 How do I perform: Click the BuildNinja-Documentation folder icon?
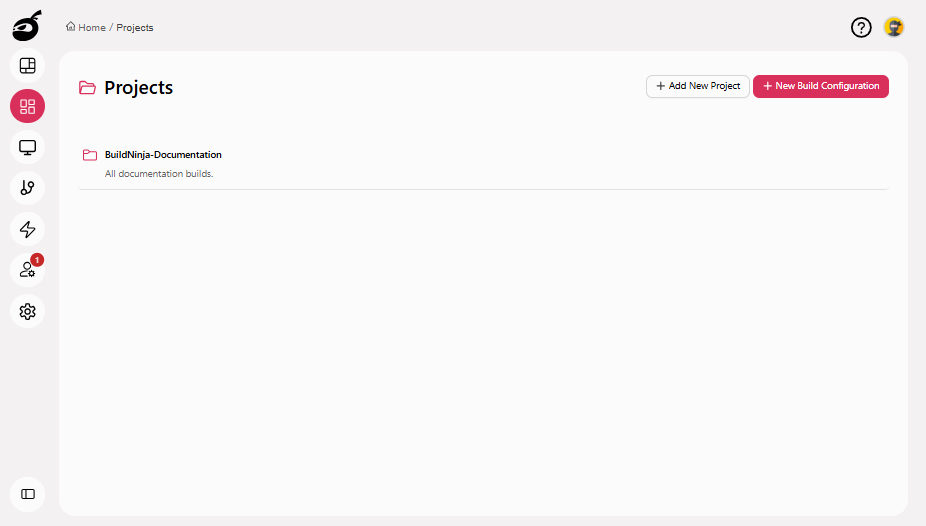click(90, 155)
